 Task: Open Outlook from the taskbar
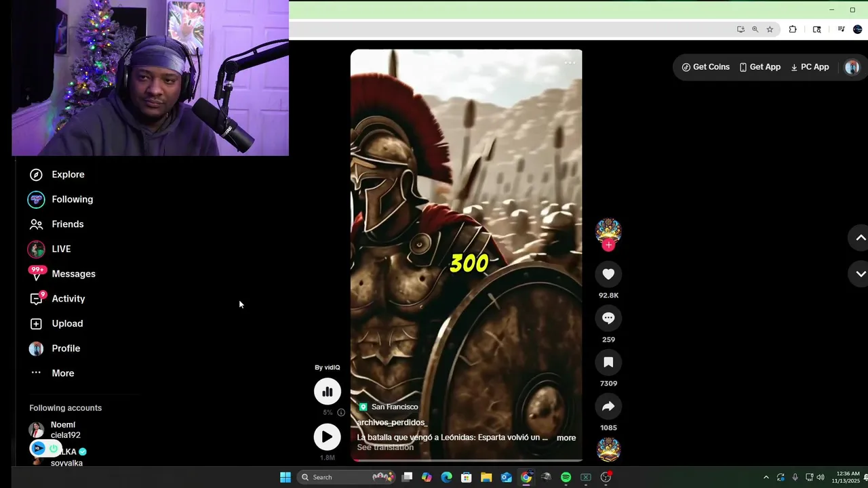pos(506,477)
